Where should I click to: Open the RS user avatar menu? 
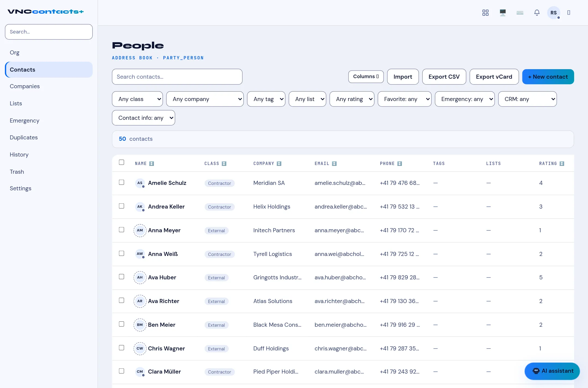point(553,13)
